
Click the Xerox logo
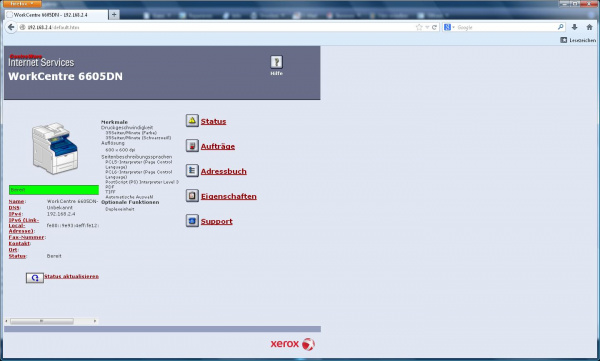tap(293, 344)
